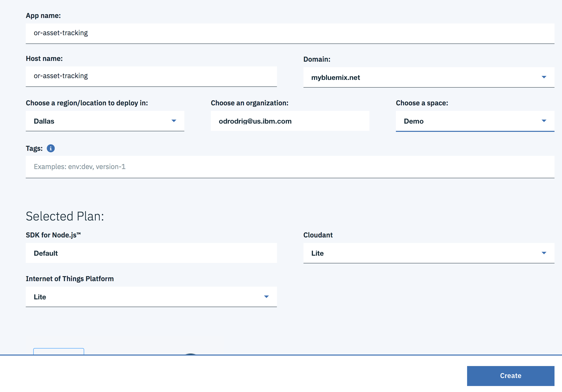Focus the App name text field
Image resolution: width=562 pixels, height=392 pixels.
coord(290,33)
